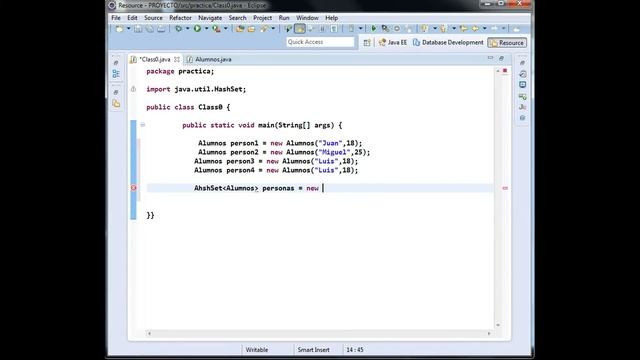The height and width of the screenshot is (360, 640).
Task: Click the Writable status bar entry
Action: click(257, 350)
